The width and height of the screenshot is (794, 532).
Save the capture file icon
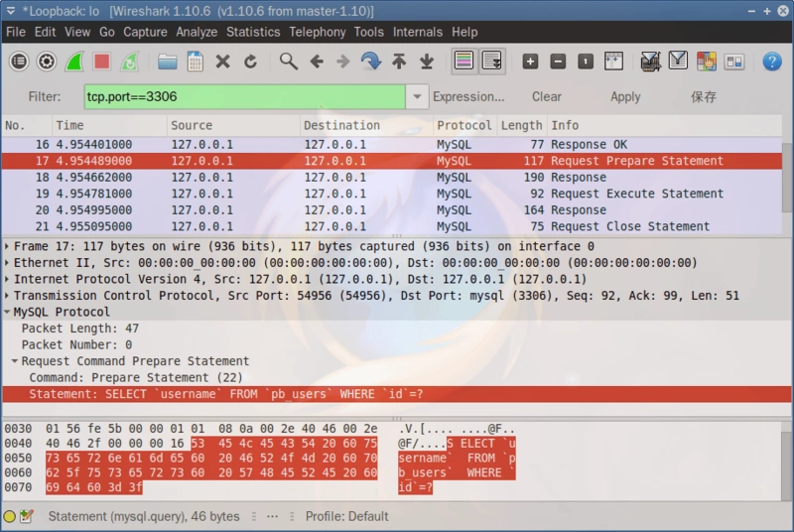point(195,62)
